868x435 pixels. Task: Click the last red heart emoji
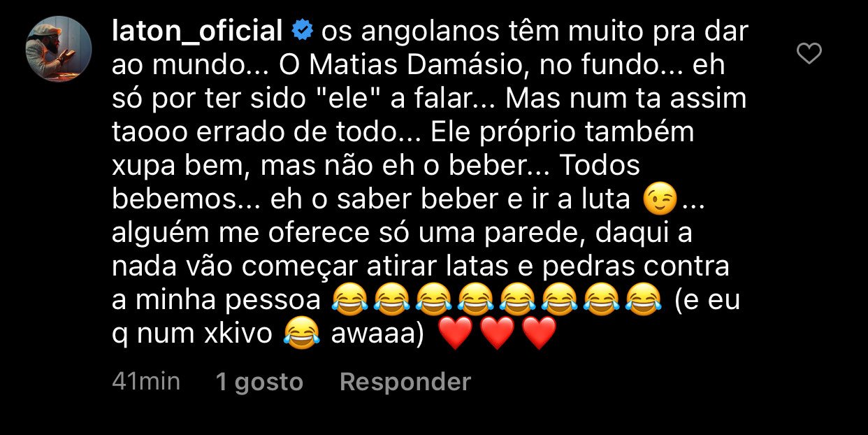[539, 334]
